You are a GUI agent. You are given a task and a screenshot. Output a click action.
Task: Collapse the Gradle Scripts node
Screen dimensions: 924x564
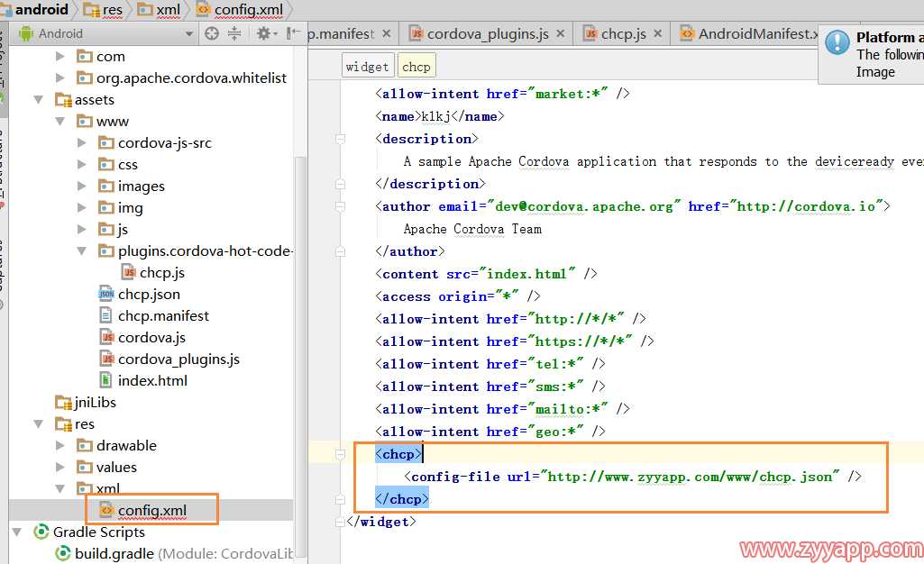click(17, 532)
